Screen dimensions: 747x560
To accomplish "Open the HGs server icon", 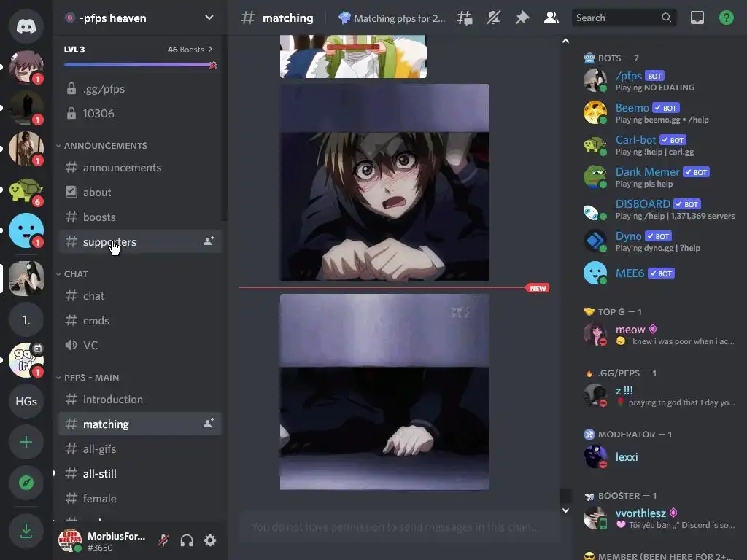I will (26, 401).
